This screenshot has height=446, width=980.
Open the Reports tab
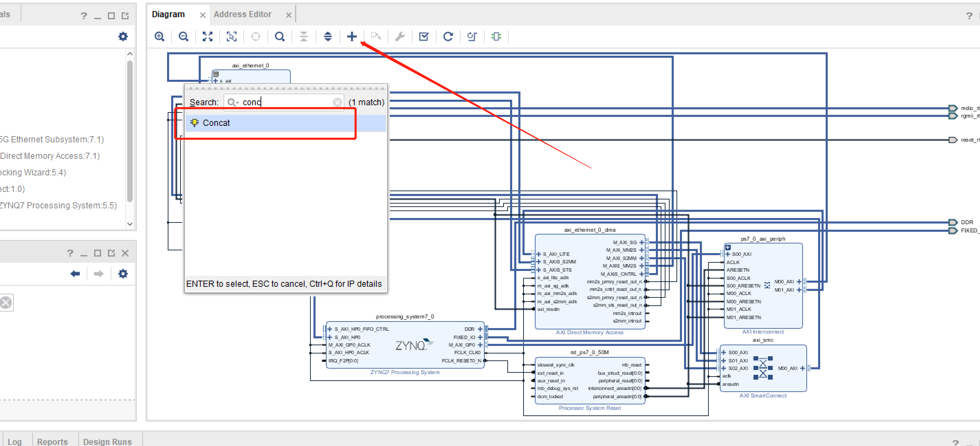[x=53, y=441]
